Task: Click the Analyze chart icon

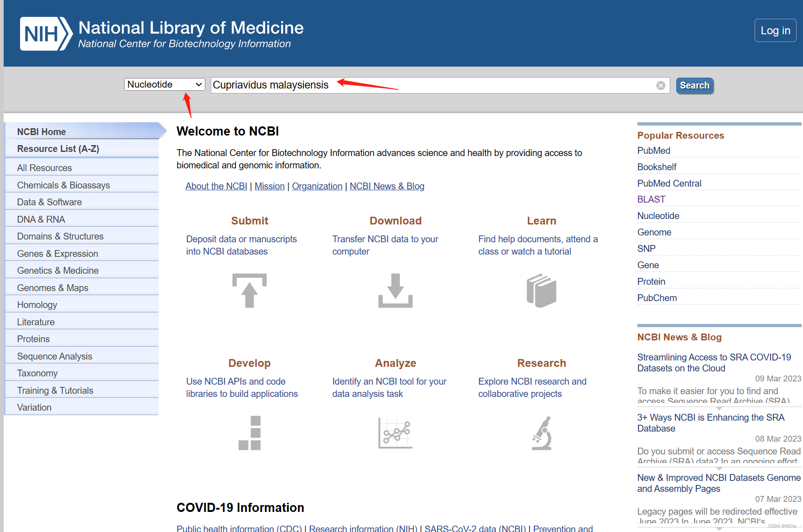Action: tap(396, 433)
